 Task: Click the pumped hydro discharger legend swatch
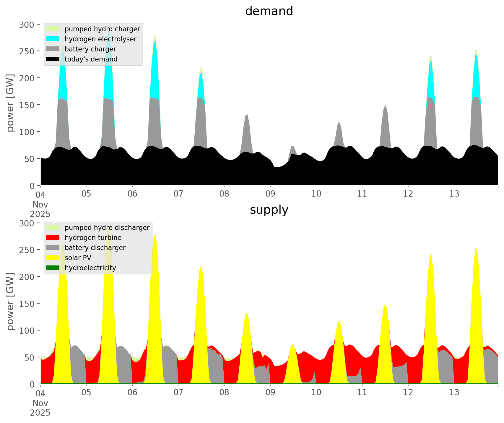tap(53, 228)
